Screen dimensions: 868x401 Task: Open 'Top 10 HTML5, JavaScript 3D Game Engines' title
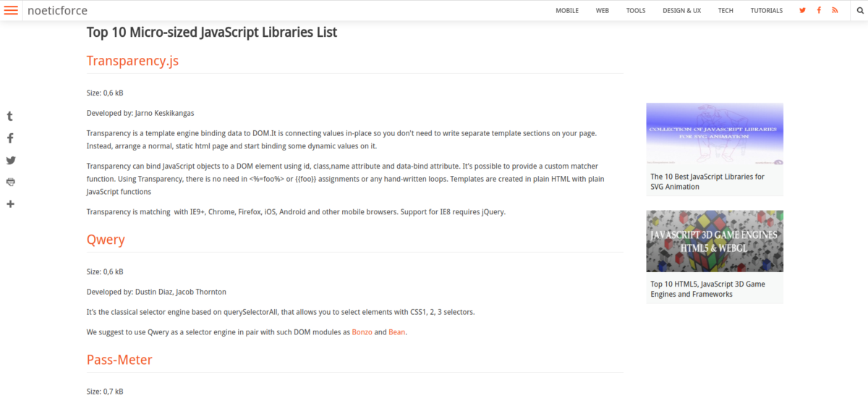pyautogui.click(x=707, y=290)
